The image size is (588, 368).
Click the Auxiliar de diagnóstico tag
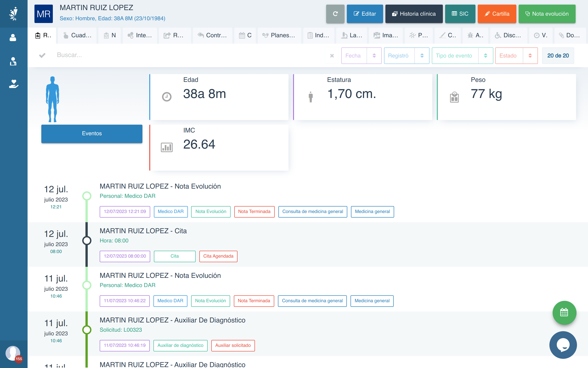[x=180, y=346]
